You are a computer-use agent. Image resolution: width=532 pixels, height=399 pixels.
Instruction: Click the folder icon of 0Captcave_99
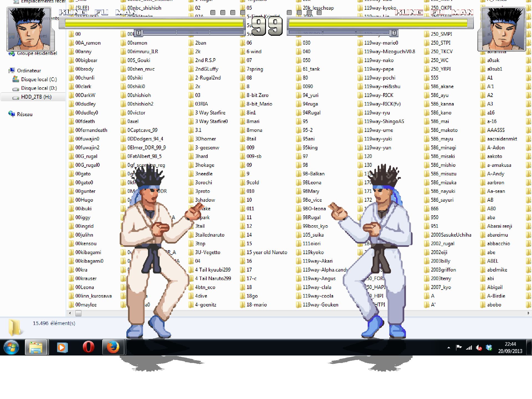[123, 130]
